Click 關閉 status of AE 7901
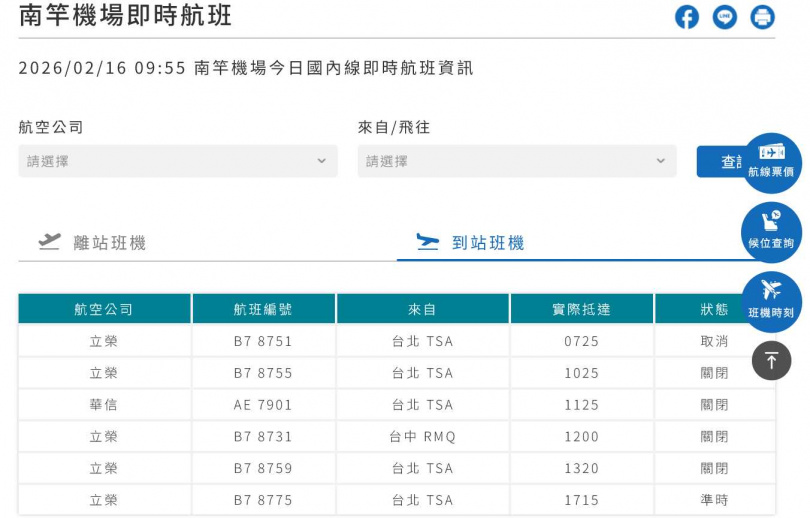This screenshot has width=810, height=518. tap(714, 405)
